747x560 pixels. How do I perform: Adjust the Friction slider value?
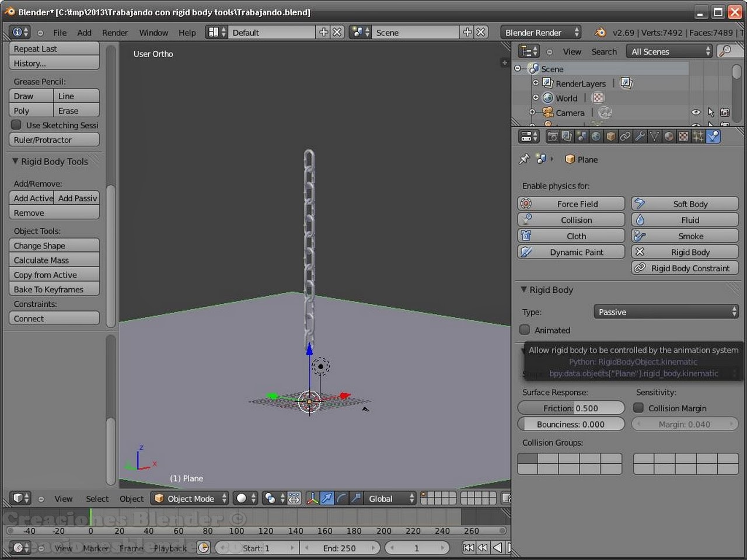[571, 408]
